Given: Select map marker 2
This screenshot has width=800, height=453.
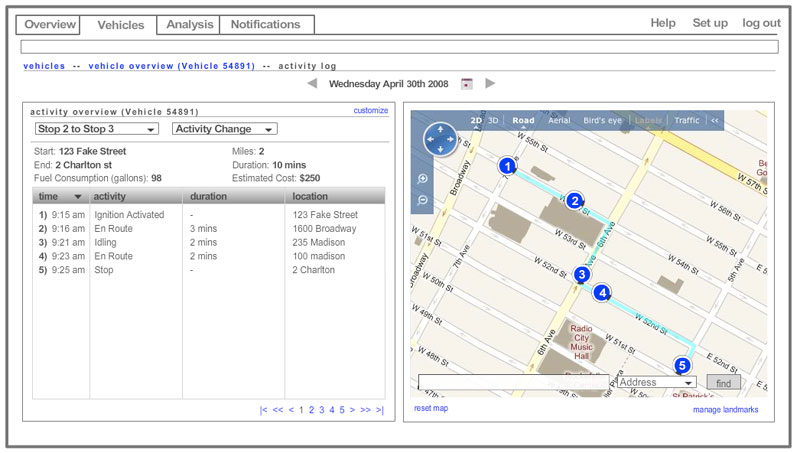Looking at the screenshot, I should 575,200.
